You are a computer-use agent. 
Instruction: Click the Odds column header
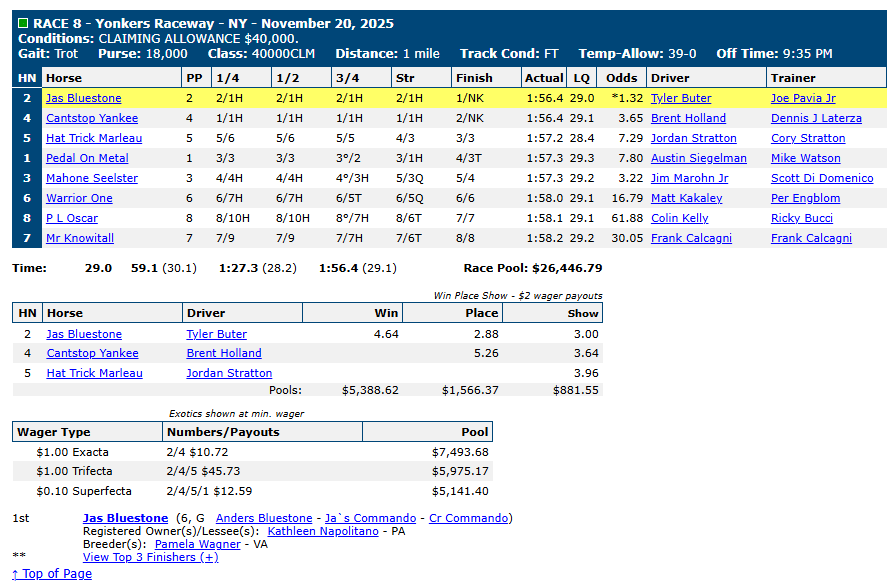(x=621, y=77)
